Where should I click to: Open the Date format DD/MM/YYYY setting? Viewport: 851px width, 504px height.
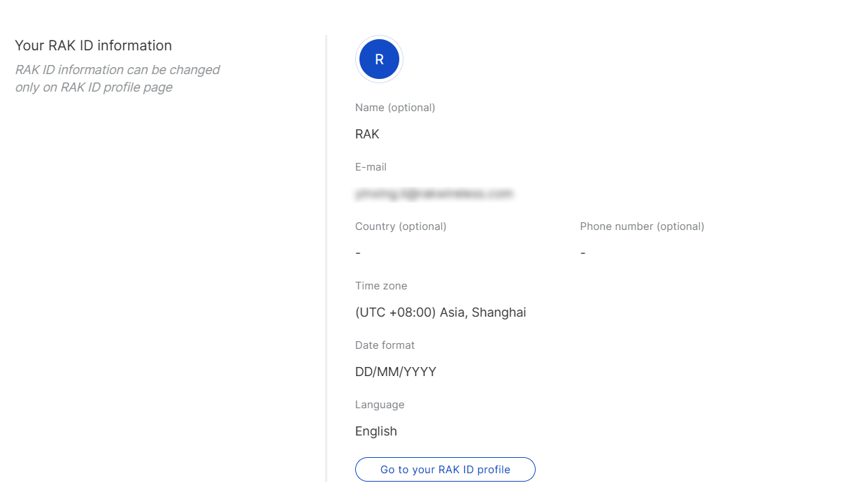tap(396, 371)
